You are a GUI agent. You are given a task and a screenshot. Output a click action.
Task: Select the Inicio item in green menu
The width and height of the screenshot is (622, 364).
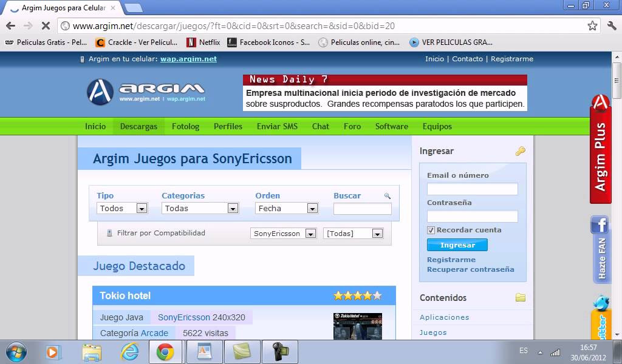click(95, 126)
